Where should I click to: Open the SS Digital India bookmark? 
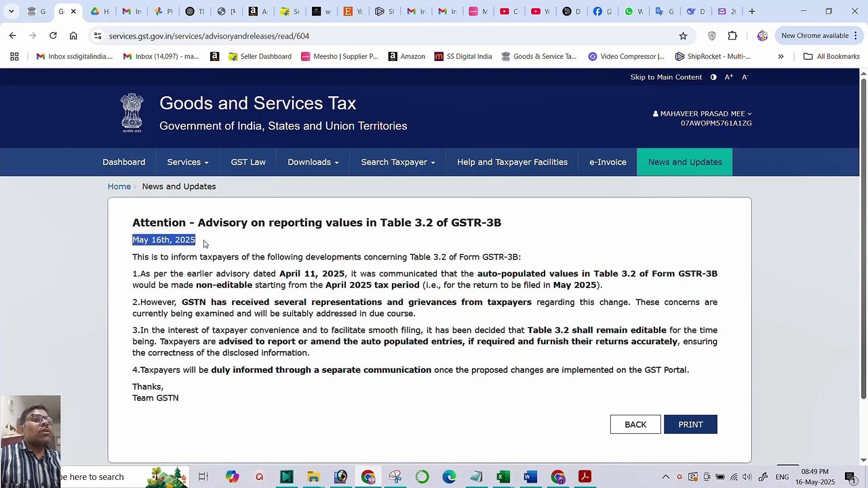463,56
